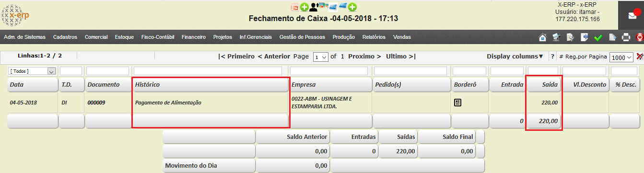Open the [ Todos ] filter dropdown
The height and width of the screenshot is (173, 644).
[x=32, y=71]
